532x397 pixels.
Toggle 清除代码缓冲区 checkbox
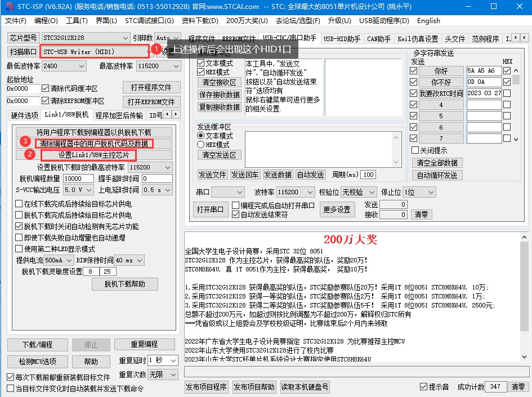tap(46, 88)
